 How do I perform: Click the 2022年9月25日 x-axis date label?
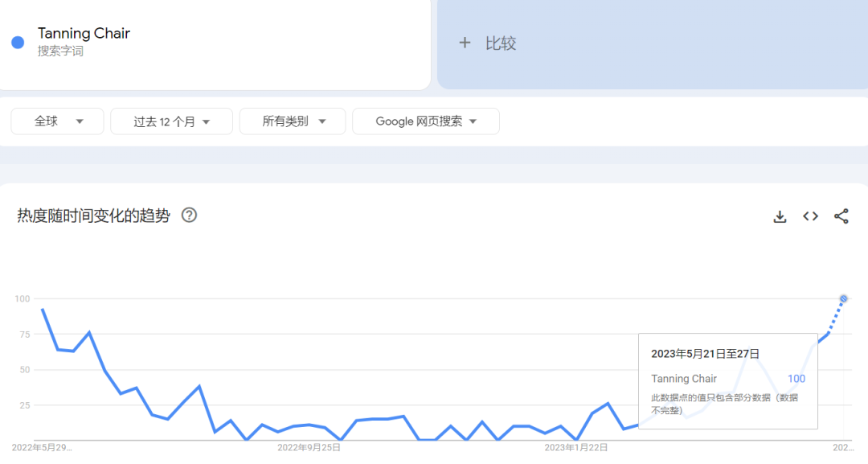(309, 447)
